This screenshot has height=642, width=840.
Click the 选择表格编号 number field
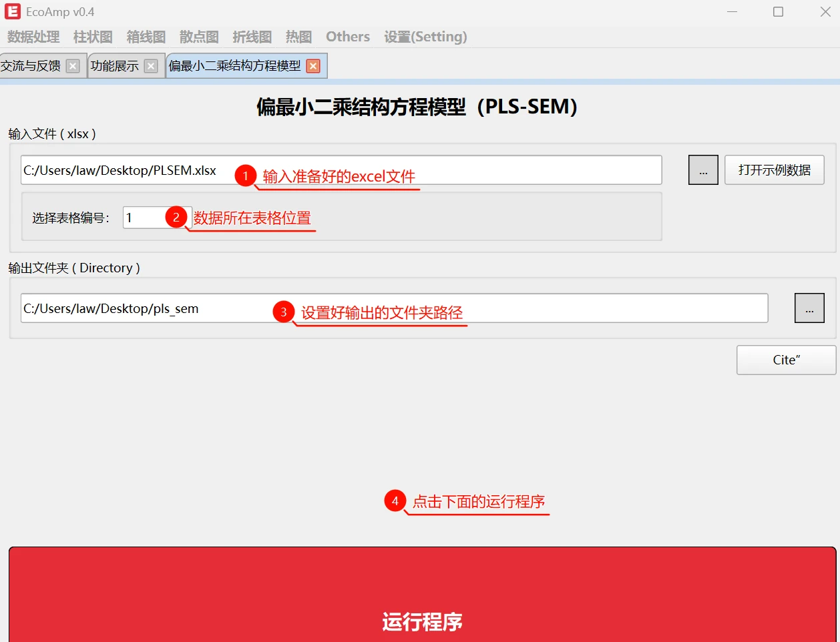point(157,218)
